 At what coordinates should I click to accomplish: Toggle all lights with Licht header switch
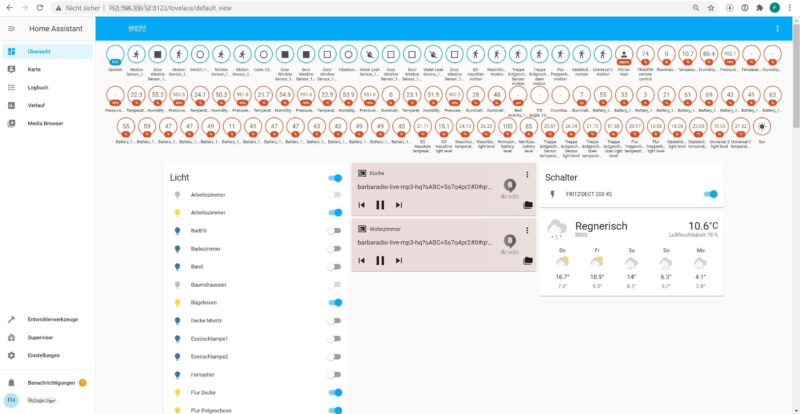coord(335,177)
